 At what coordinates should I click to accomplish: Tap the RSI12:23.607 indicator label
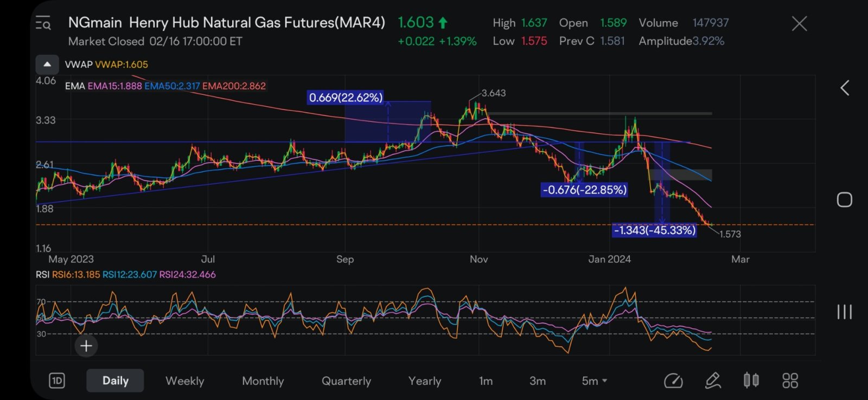[x=130, y=275]
